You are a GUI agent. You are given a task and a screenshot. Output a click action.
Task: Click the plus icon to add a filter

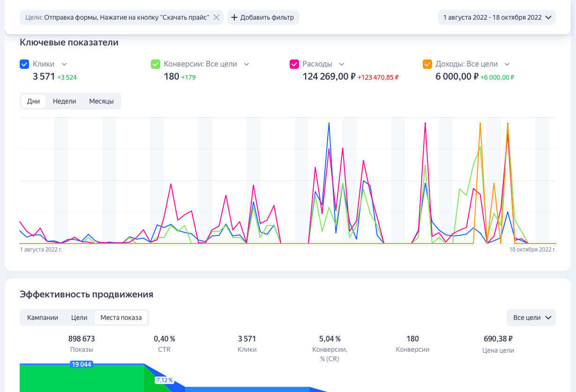point(234,17)
